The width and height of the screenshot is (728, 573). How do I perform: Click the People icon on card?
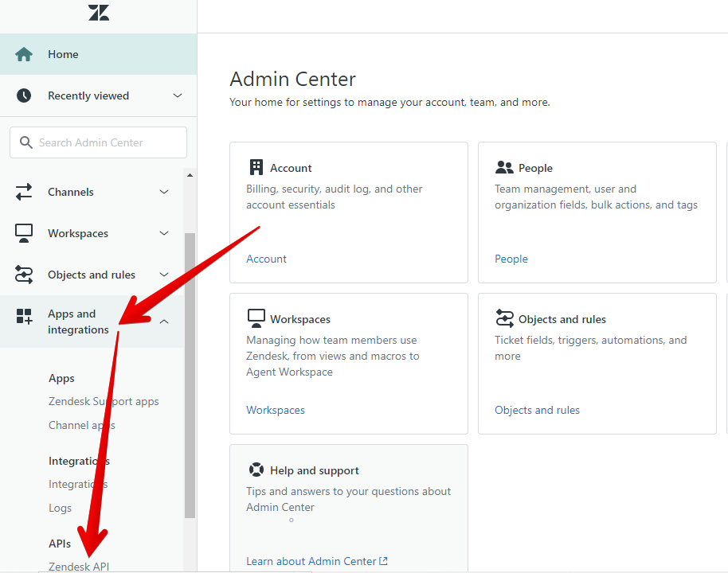coord(504,167)
